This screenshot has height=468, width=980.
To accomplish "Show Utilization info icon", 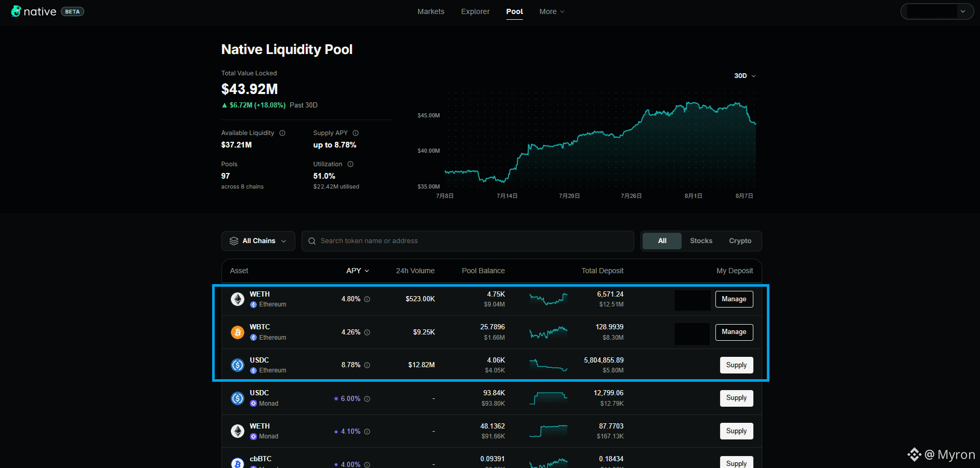I will 350,164.
